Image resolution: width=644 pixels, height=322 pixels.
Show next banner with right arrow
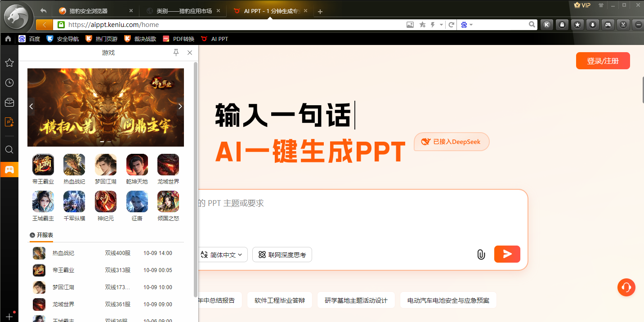[x=180, y=107]
